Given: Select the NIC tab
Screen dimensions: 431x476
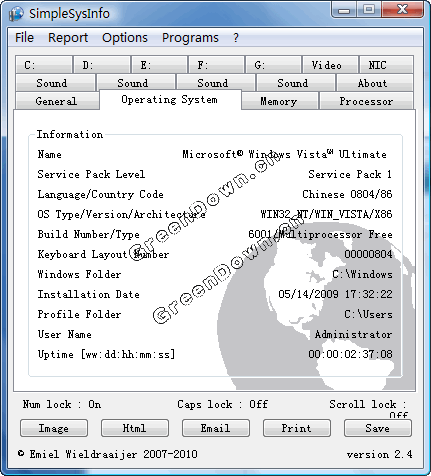Looking at the screenshot, I should tap(386, 65).
